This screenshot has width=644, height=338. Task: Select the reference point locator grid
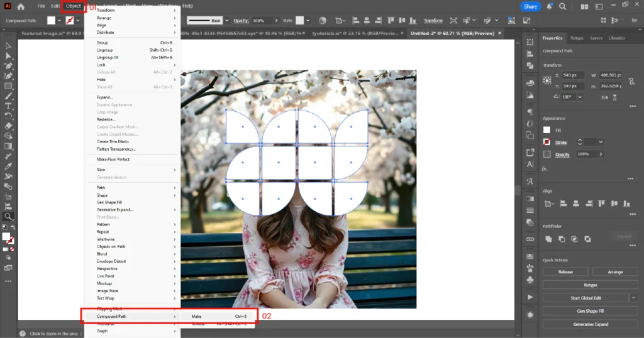[547, 80]
